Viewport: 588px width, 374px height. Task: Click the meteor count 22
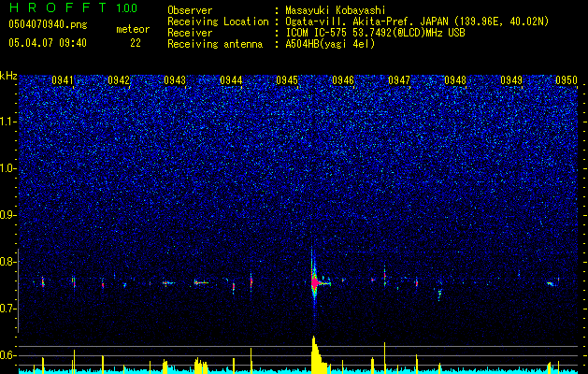tap(136, 43)
